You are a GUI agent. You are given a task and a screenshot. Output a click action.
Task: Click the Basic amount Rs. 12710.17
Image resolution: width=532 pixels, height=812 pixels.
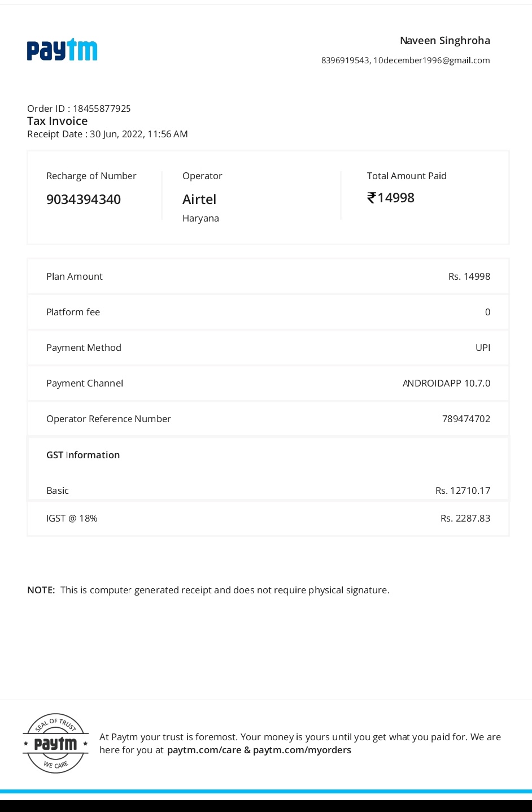pyautogui.click(x=463, y=490)
